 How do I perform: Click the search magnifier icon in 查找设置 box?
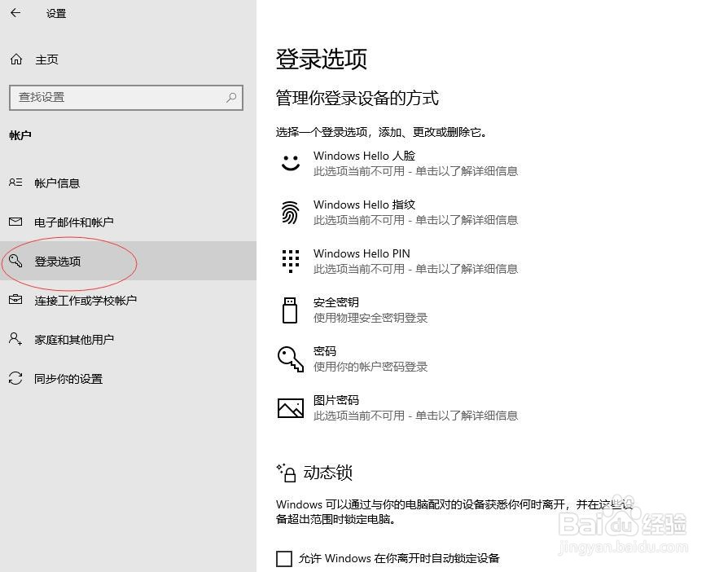(x=230, y=97)
